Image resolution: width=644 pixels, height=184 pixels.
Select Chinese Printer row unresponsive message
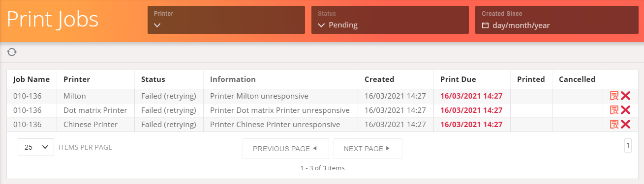tap(275, 125)
